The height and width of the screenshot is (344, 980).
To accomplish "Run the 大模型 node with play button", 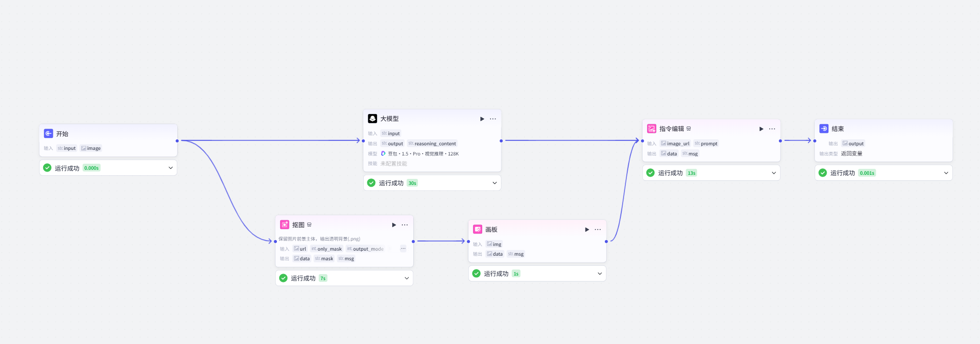I will tap(482, 119).
